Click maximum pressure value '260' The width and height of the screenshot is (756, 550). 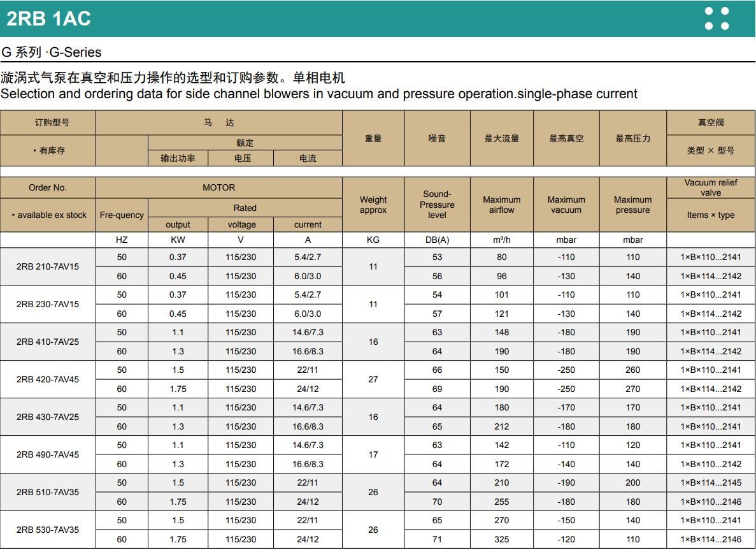click(x=632, y=370)
